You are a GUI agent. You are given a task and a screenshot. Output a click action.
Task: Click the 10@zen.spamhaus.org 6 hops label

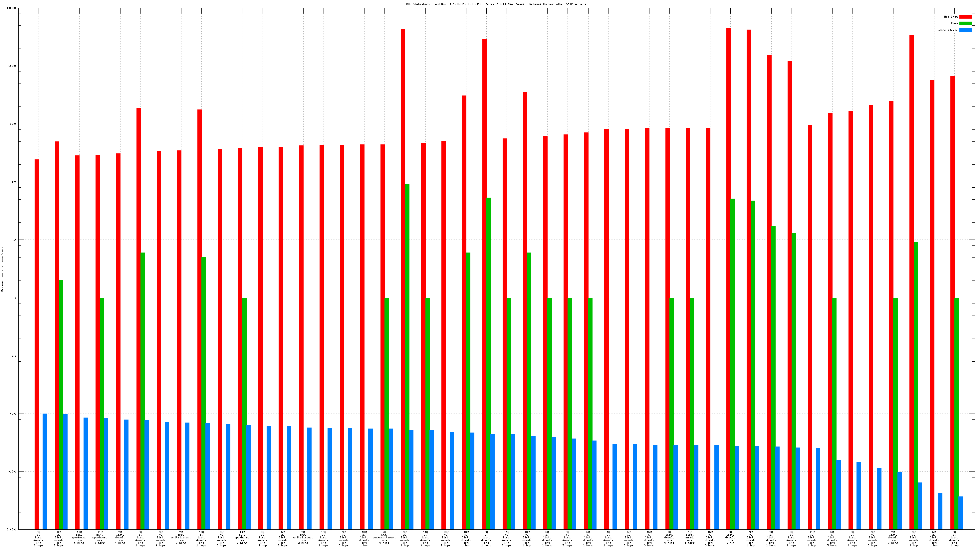click(242, 538)
